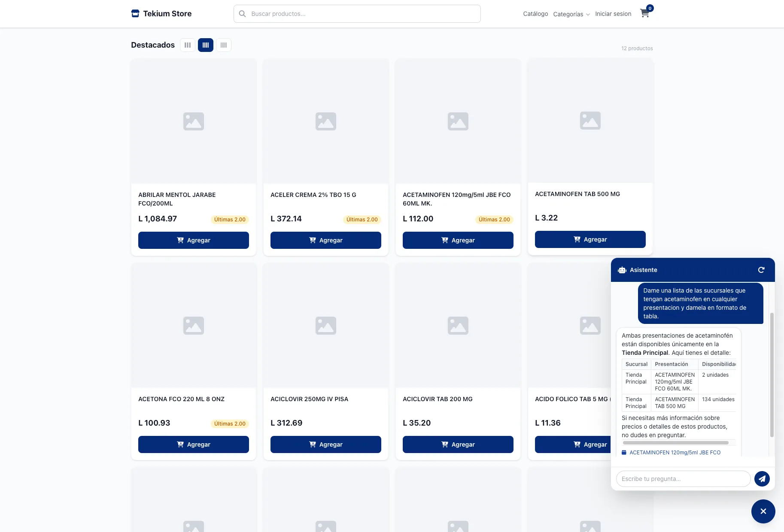Click the 12 productos count label
Image resolution: width=784 pixels, height=532 pixels.
(x=637, y=48)
